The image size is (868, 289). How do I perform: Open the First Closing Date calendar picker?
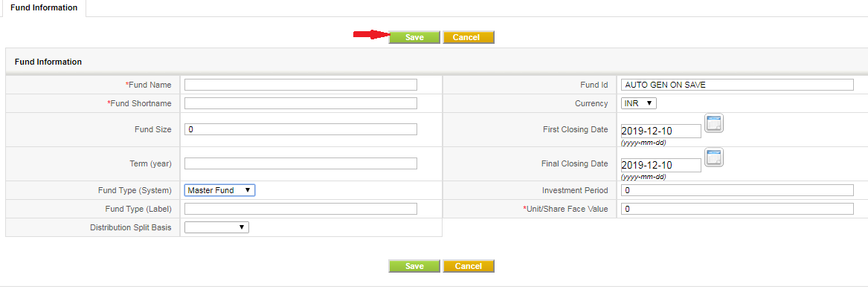[713, 123]
